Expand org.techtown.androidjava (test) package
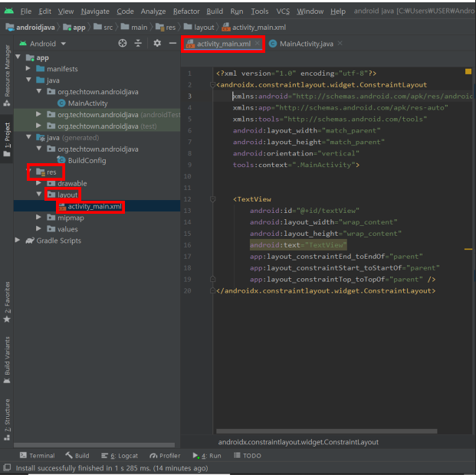476x475 pixels. tap(38, 126)
